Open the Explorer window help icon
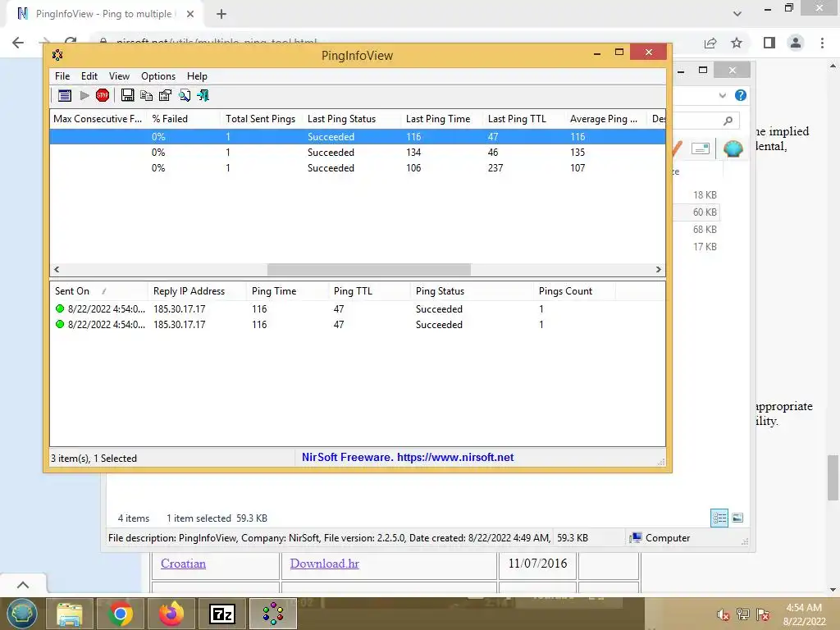 pos(741,95)
